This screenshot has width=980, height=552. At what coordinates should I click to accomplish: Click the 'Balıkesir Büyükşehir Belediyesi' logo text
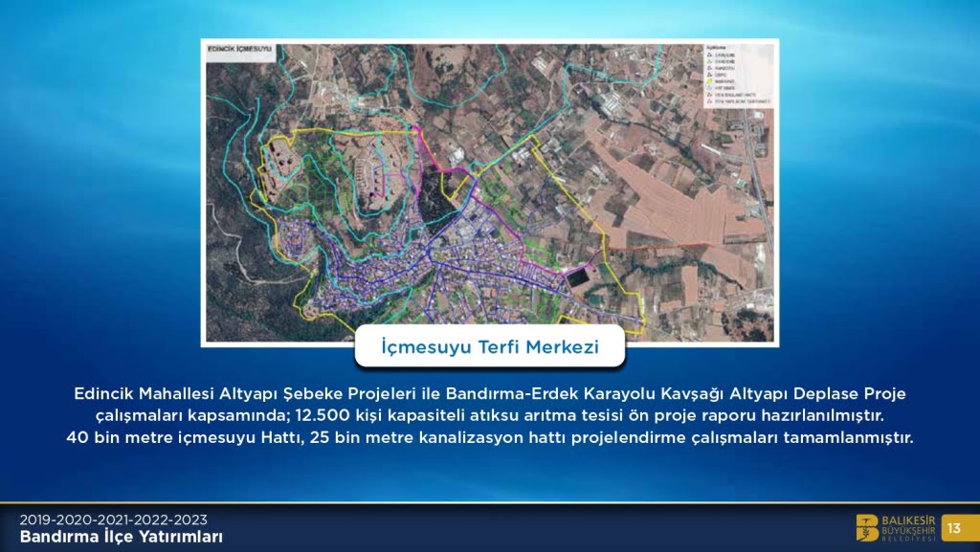[905, 527]
